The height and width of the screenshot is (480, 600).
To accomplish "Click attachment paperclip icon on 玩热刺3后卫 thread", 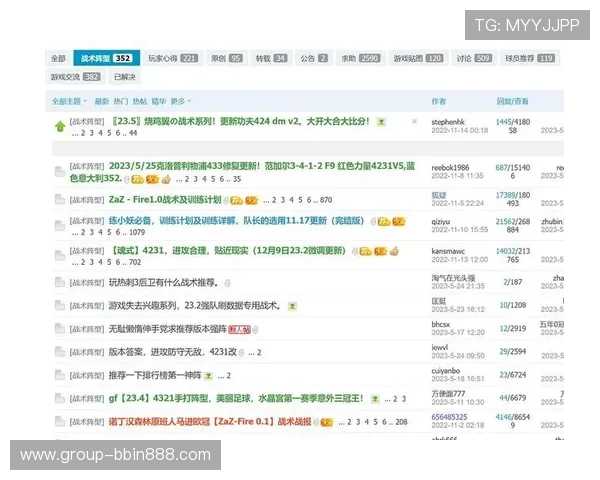I will [x=227, y=283].
